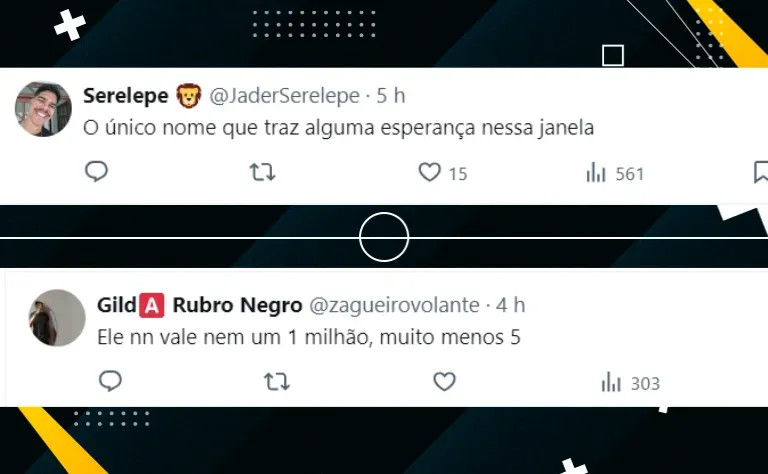
Task: Open Gilda Rubro Negro's avatar
Action: pyautogui.click(x=57, y=318)
